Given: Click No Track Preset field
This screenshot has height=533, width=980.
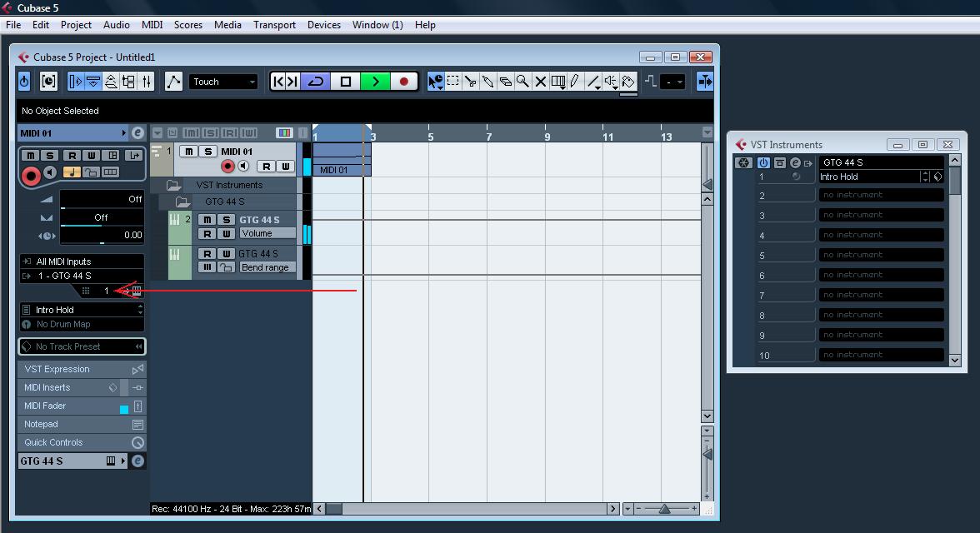Looking at the screenshot, I should tap(82, 346).
